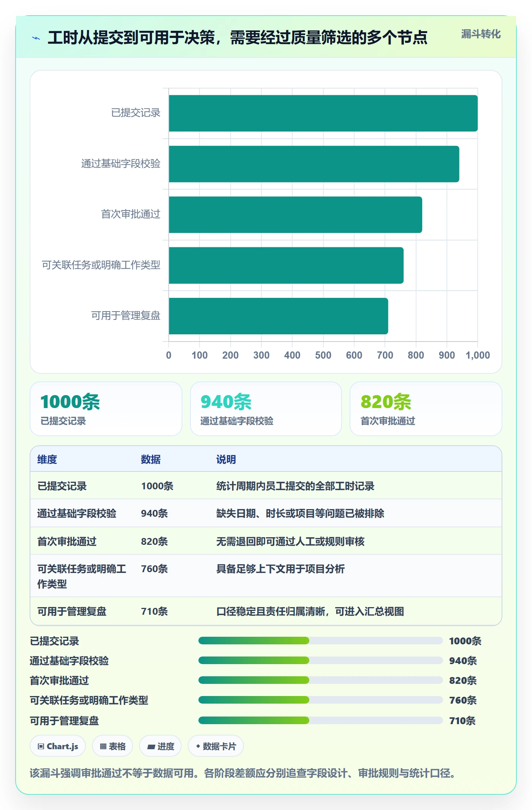Select the 820条 cell in the table
Viewport: 532px width, 810px height.
tap(154, 541)
